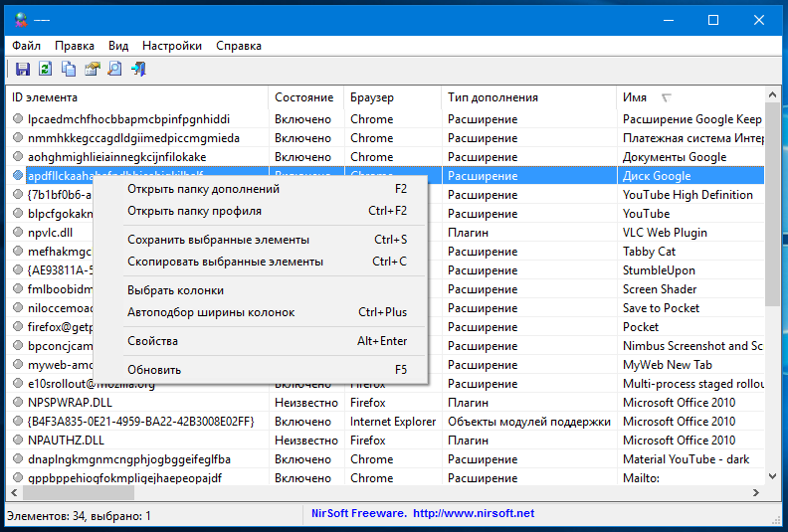Click the round icon beside firefox@getp

[x=18, y=326]
